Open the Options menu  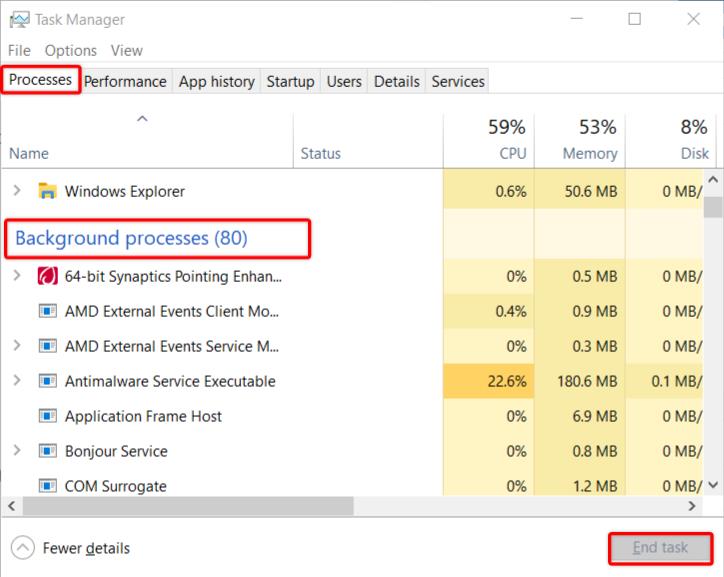click(71, 50)
